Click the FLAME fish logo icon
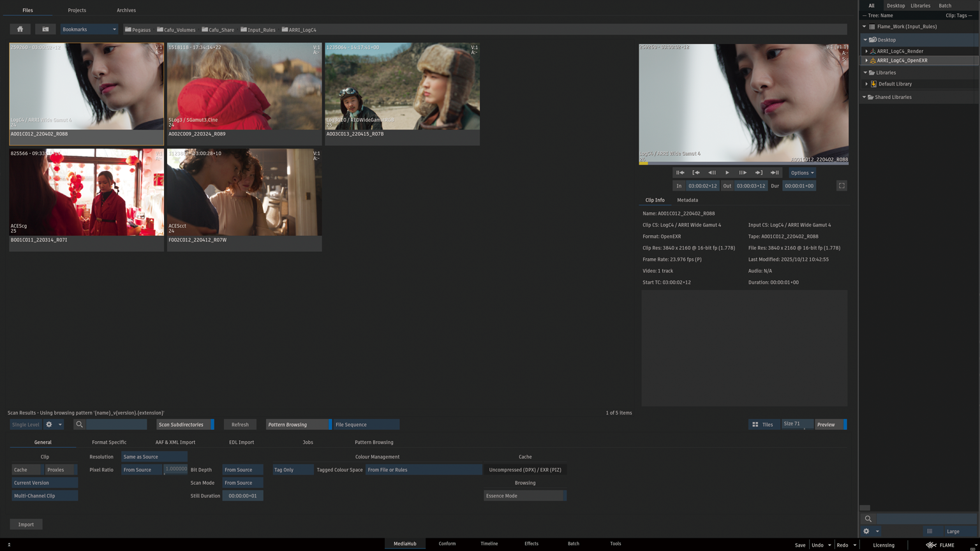 [931, 545]
